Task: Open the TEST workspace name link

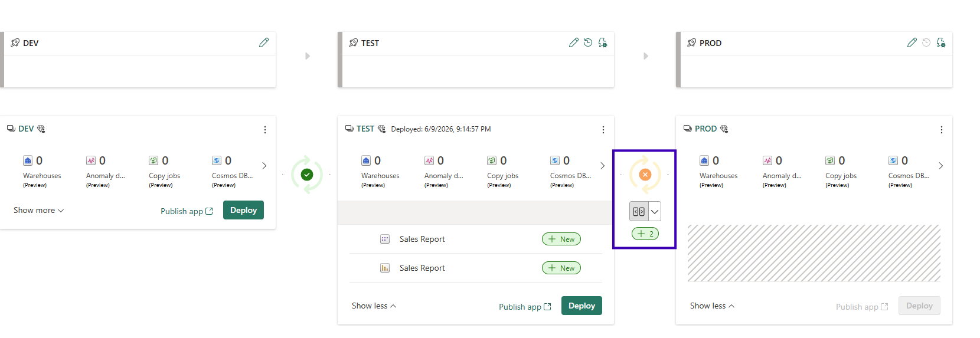Action: (365, 129)
